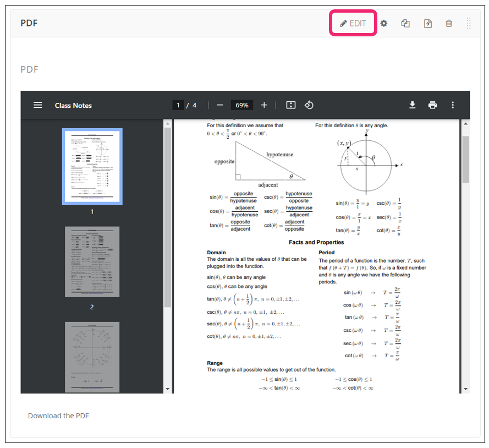
Task: Click the Download the PDF link
Action: (58, 416)
